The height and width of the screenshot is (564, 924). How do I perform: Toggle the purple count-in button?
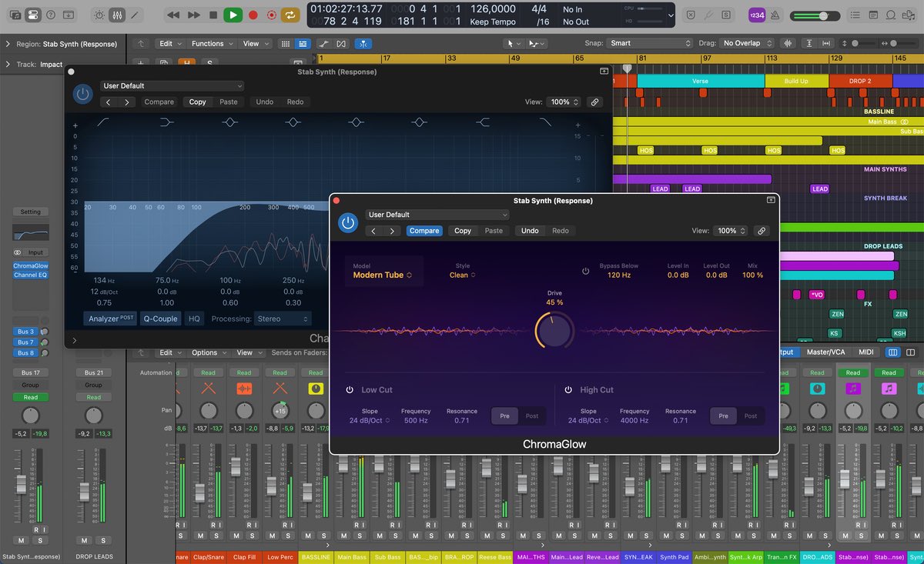[757, 15]
